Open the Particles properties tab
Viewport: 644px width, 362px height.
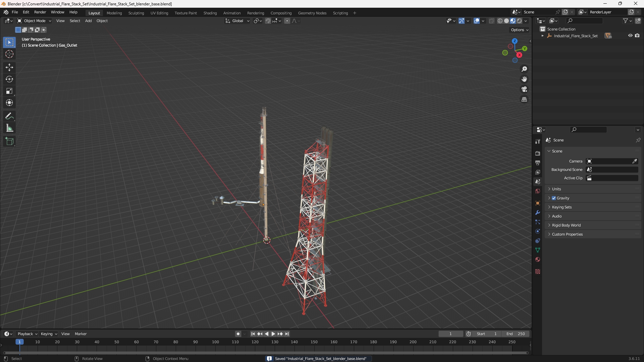coord(538,222)
